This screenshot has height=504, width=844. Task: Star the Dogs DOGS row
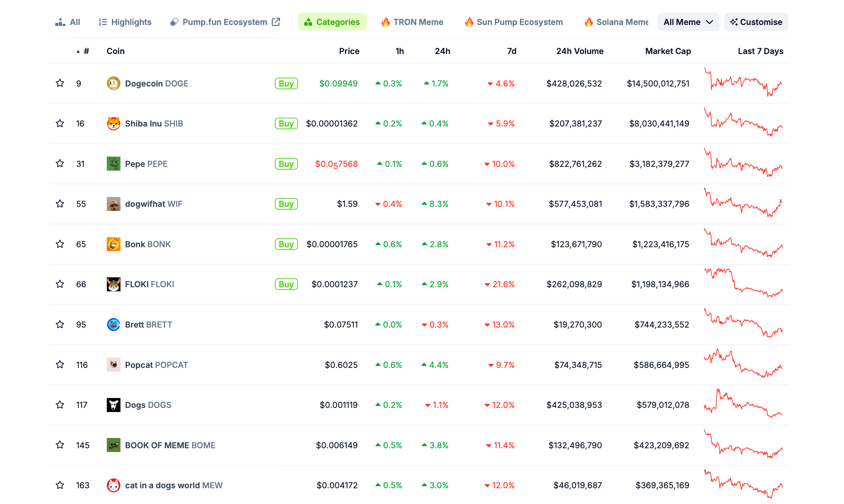60,404
